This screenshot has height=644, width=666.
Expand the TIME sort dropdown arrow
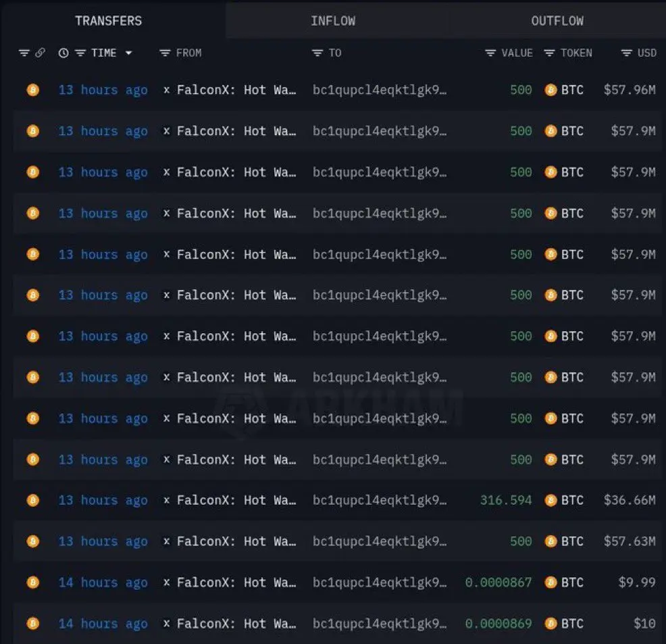click(129, 53)
